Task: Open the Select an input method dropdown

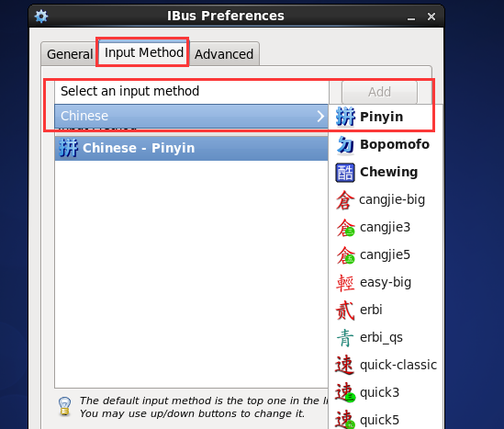Action: [192, 92]
